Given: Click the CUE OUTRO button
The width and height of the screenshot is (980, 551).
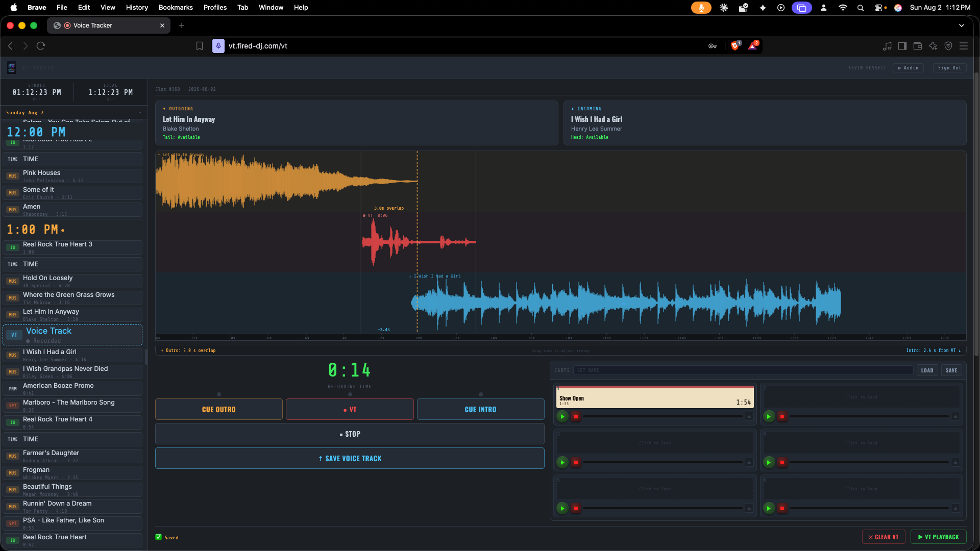Looking at the screenshot, I should click(219, 409).
